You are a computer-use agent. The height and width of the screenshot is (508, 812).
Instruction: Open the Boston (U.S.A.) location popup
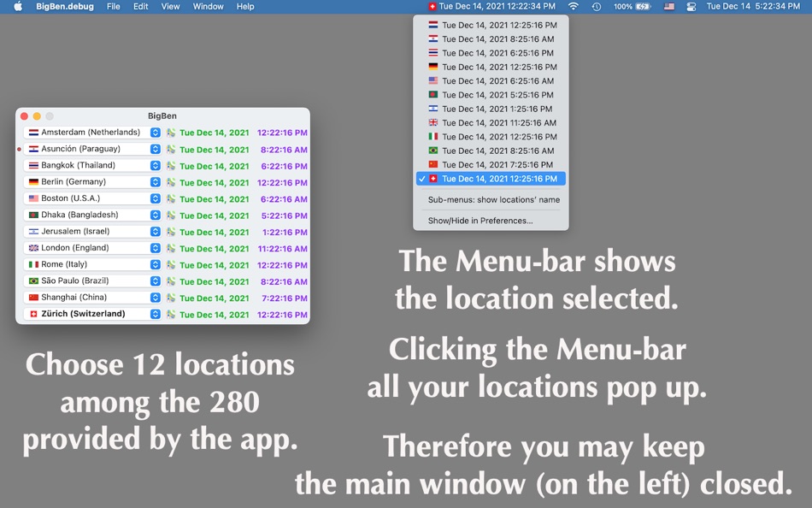click(92, 199)
